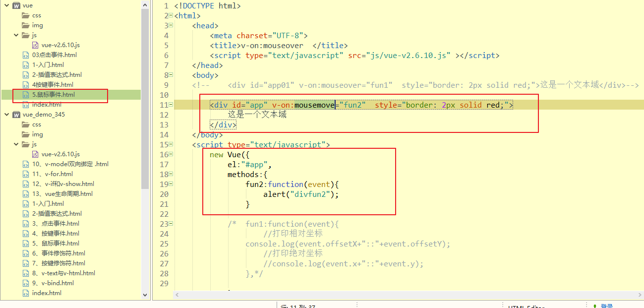Viewport: 644px width, 308px height.
Task: Click the file icon of 13、vue生命周期.html
Action: (x=26, y=194)
